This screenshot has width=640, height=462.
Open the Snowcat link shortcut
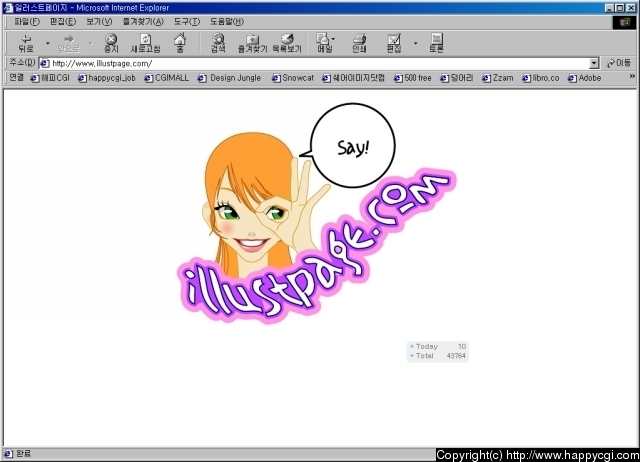point(293,78)
